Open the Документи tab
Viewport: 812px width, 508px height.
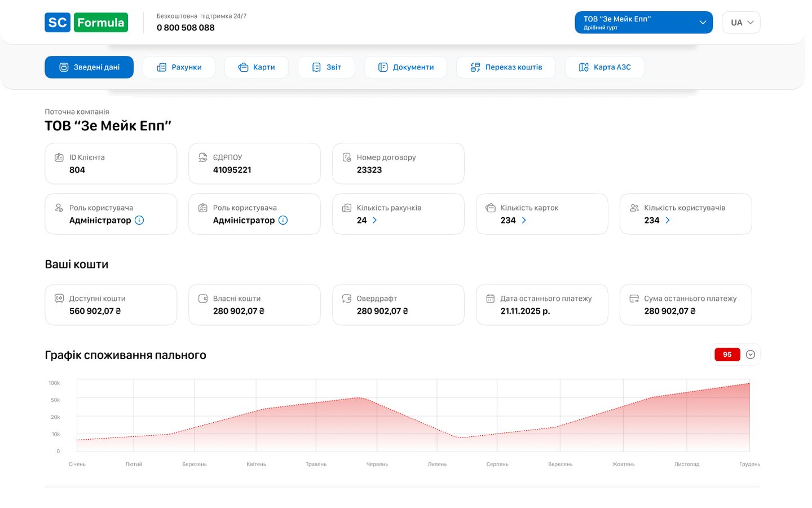406,67
